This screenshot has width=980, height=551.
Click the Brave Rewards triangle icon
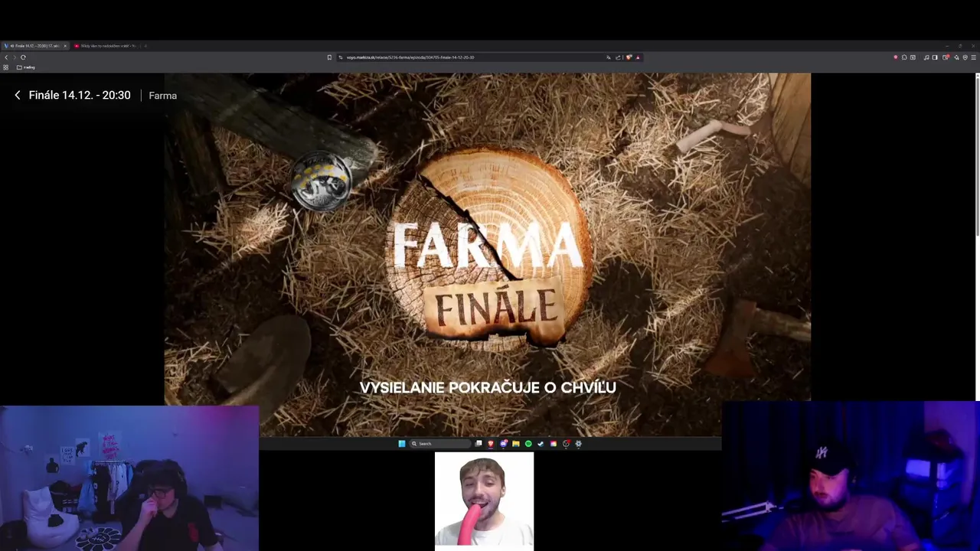click(638, 57)
